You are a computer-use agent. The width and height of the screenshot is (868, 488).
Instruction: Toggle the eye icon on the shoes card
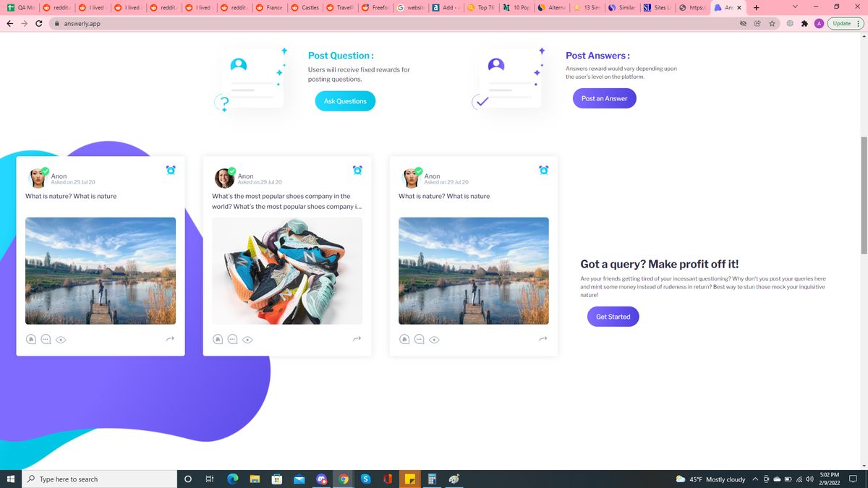tap(248, 339)
